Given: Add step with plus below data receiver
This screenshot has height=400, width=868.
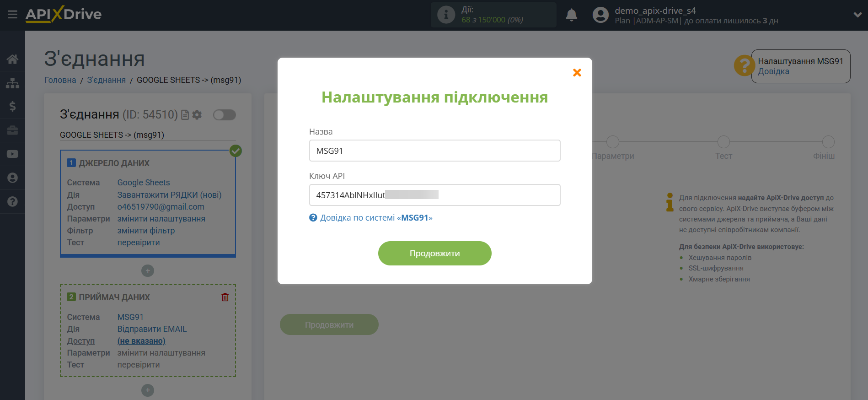Looking at the screenshot, I should click(x=148, y=390).
